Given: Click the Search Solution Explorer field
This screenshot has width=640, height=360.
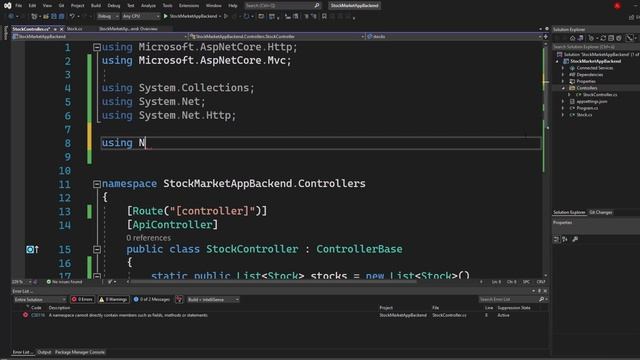Looking at the screenshot, I should coord(595,47).
